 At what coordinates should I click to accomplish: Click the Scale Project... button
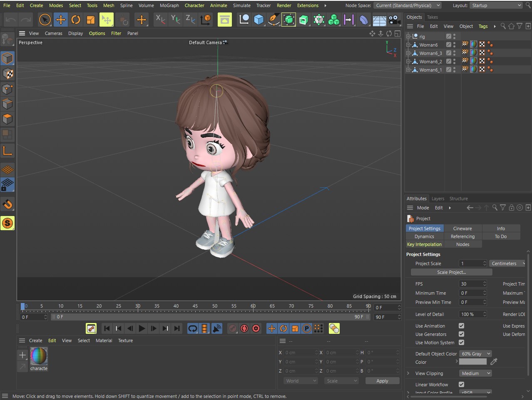[x=451, y=272]
